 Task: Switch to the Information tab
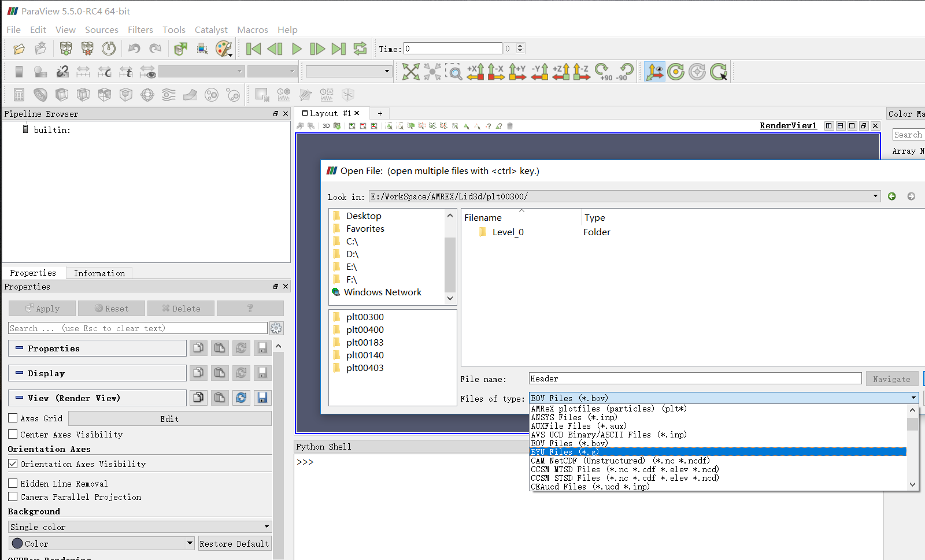click(x=99, y=273)
